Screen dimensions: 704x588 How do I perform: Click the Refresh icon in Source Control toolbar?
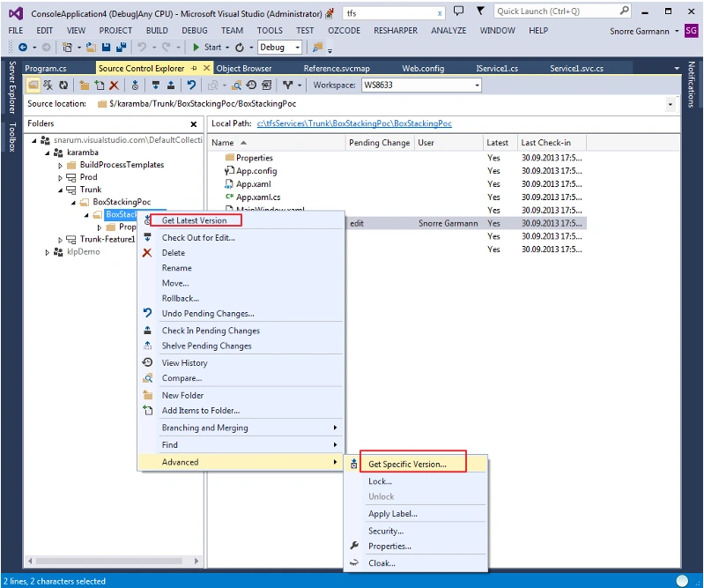(x=63, y=85)
